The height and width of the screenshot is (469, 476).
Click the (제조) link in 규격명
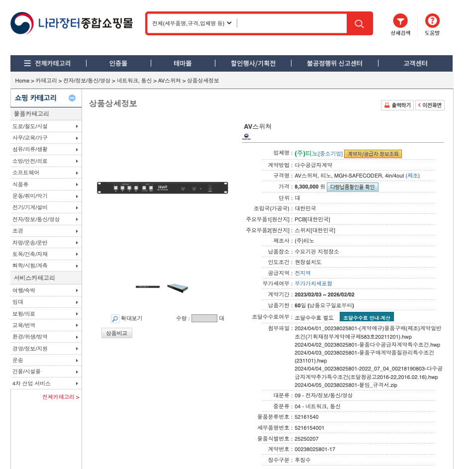412,176
